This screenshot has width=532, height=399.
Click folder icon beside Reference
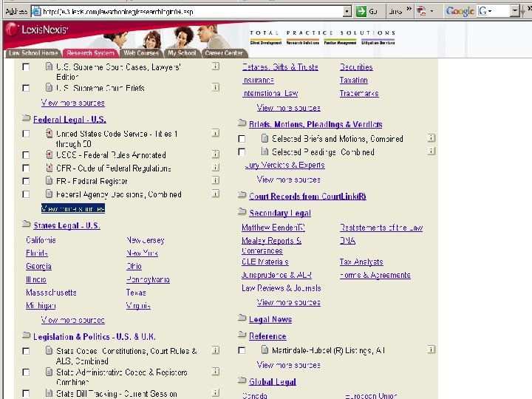tap(242, 335)
